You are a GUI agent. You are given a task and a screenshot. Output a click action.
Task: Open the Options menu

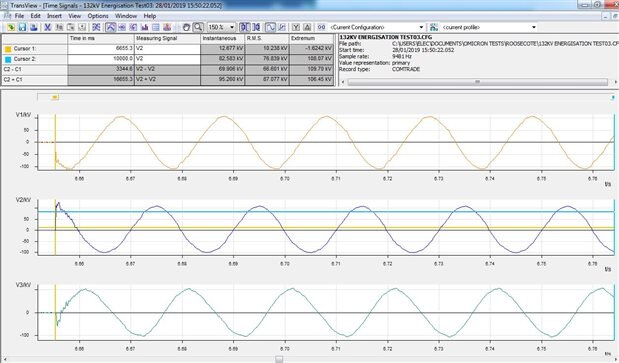point(98,16)
